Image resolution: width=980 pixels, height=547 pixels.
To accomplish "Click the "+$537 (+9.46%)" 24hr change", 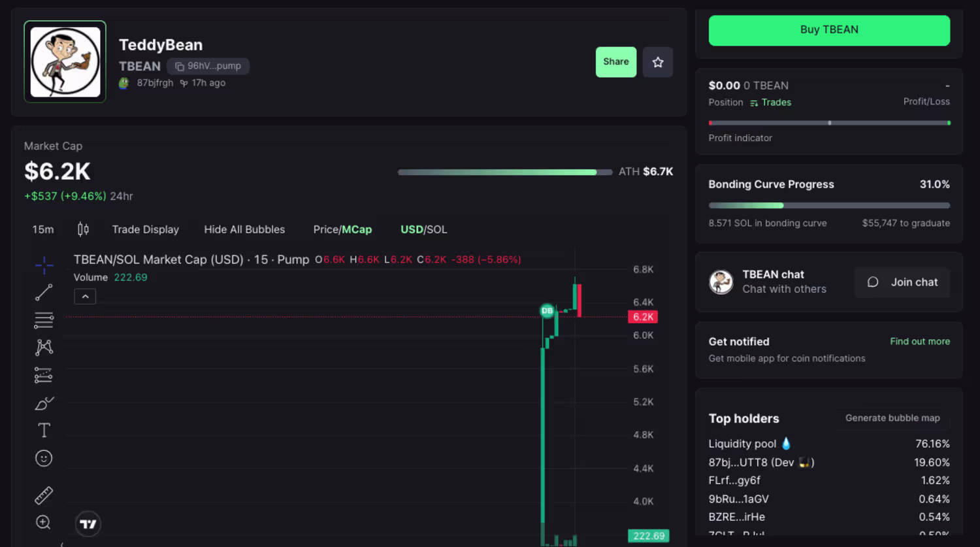I will click(65, 196).
